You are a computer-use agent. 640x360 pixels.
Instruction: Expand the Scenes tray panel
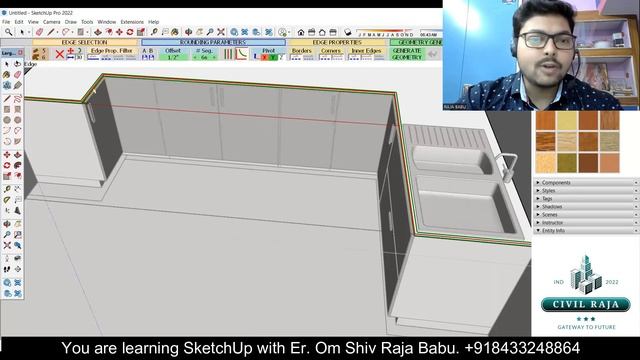(586, 214)
